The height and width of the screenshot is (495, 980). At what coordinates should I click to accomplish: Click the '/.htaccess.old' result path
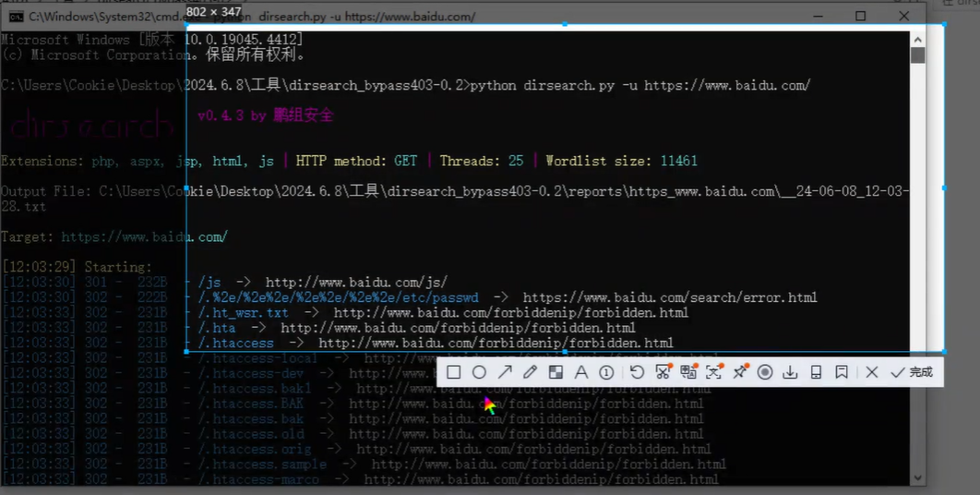(251, 434)
